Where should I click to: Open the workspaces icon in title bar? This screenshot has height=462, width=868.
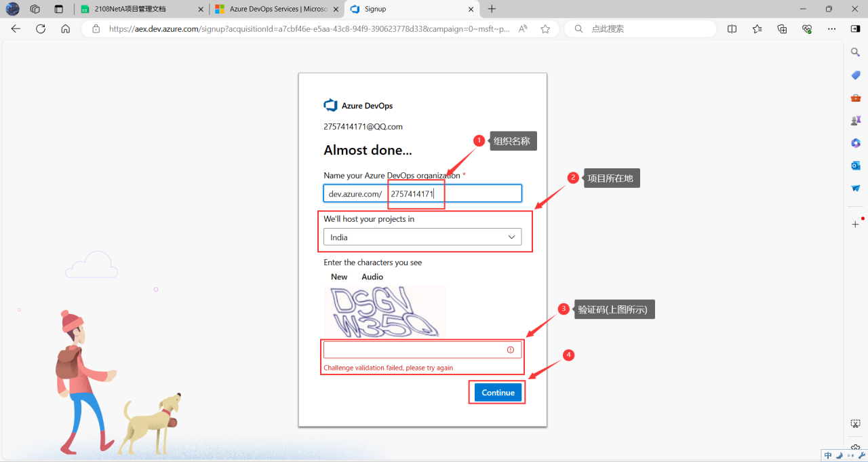click(35, 9)
